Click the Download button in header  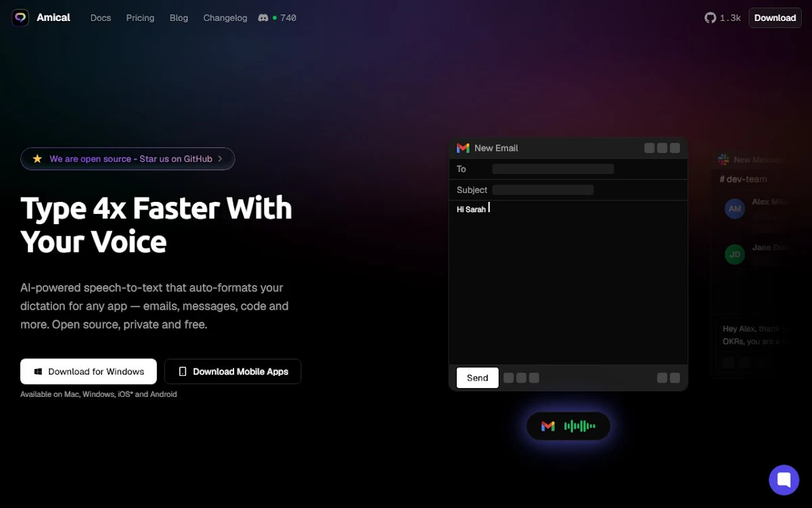[775, 18]
